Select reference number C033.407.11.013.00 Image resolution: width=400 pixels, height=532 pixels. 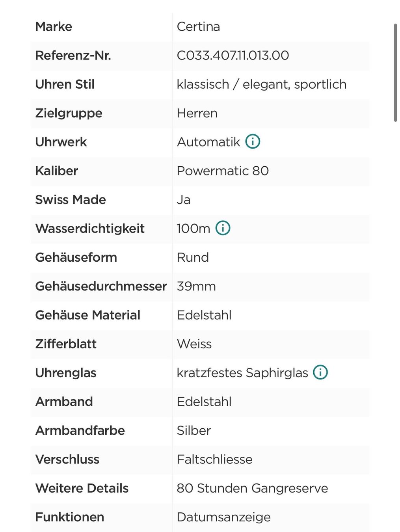(x=233, y=55)
